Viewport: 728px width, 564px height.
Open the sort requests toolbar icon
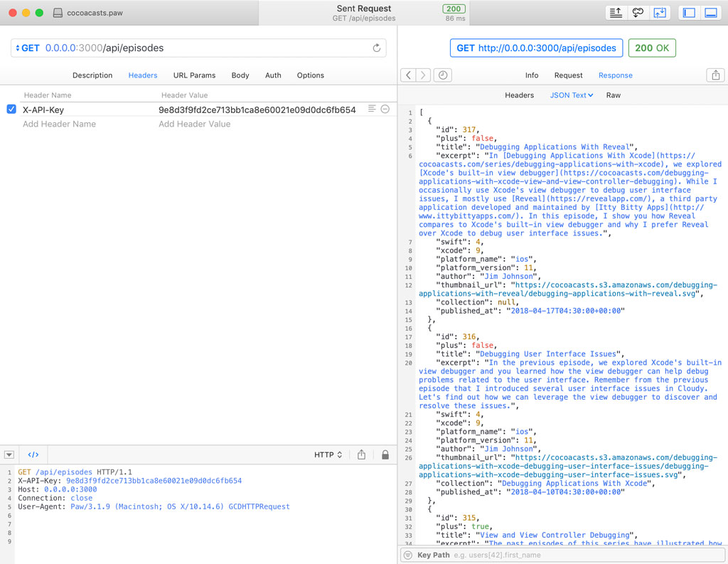pos(616,12)
